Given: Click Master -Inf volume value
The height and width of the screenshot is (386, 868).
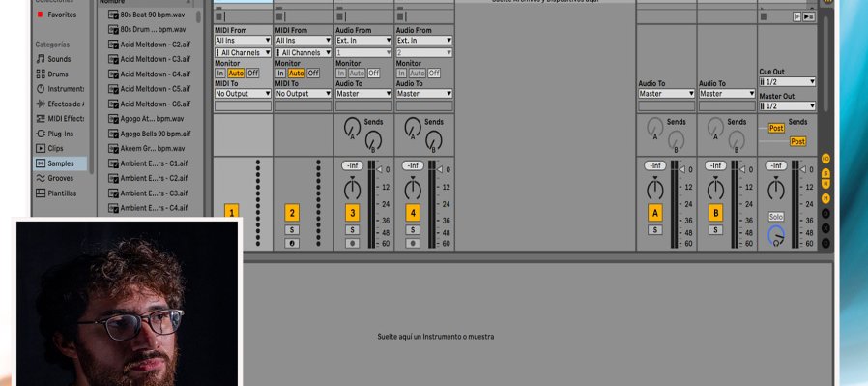Looking at the screenshot, I should 776,165.
